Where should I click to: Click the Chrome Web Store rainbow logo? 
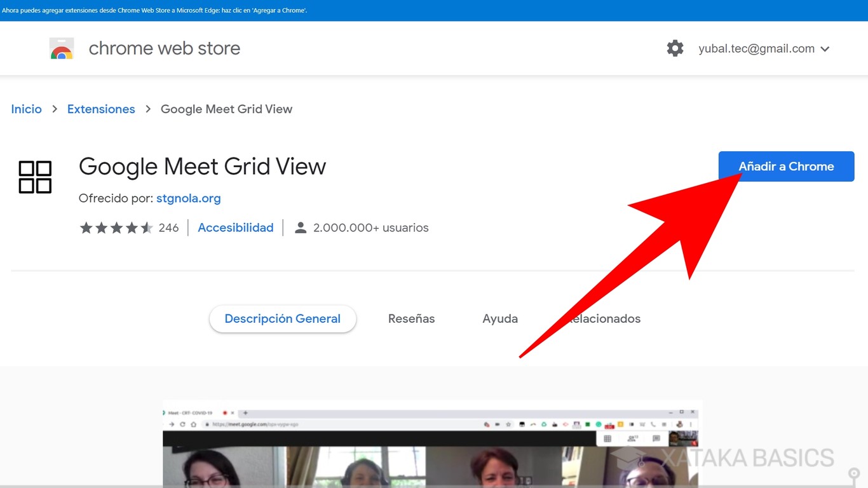(x=62, y=49)
